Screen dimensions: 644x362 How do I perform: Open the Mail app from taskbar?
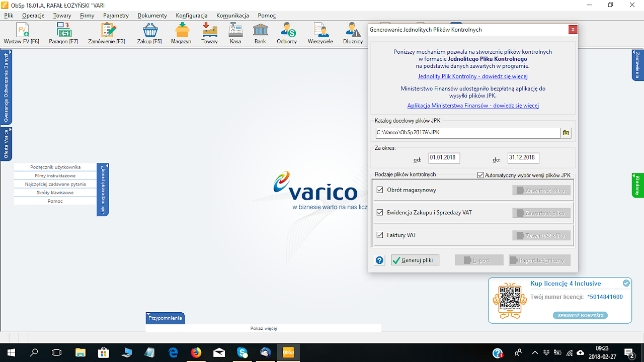coord(219,352)
